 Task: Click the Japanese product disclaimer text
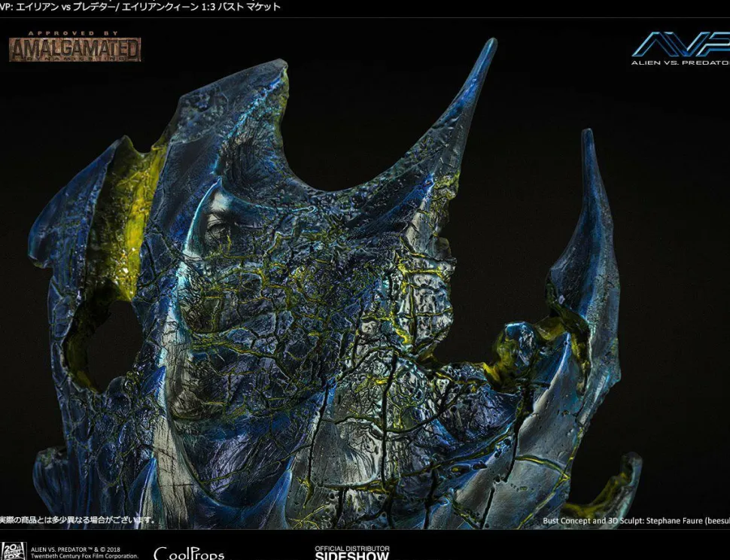click(77, 520)
